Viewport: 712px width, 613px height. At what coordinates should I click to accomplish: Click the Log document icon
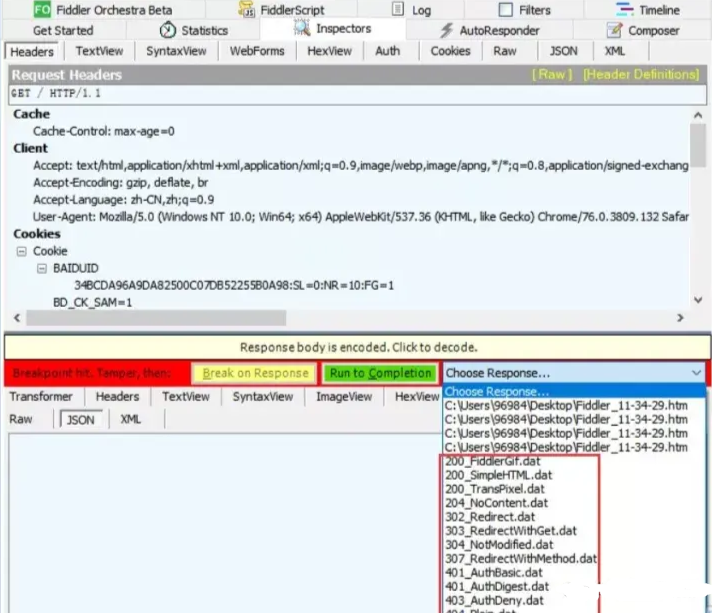(398, 9)
